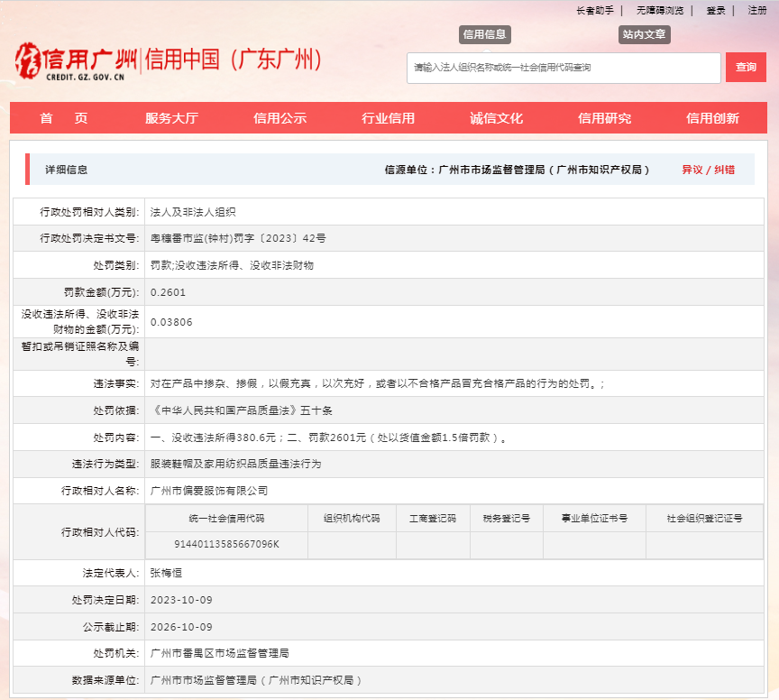Select the value 法人及非法人组织
Viewport: 779px width, 700px height.
click(x=193, y=212)
